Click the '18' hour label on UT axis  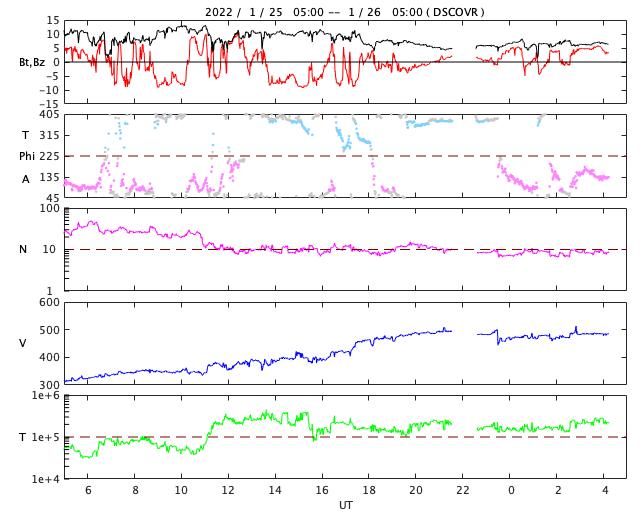pyautogui.click(x=369, y=490)
